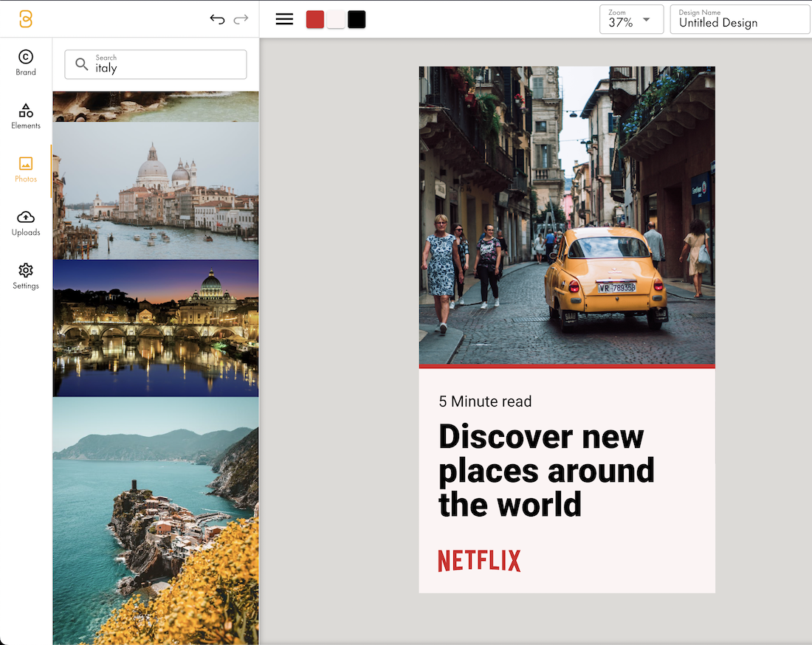
Task: Select the white color swatch
Action: click(x=336, y=19)
